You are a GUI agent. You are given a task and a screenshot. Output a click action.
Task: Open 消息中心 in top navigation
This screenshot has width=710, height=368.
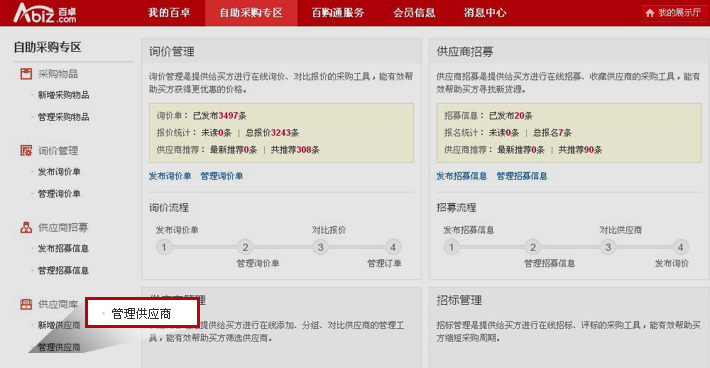click(x=485, y=13)
